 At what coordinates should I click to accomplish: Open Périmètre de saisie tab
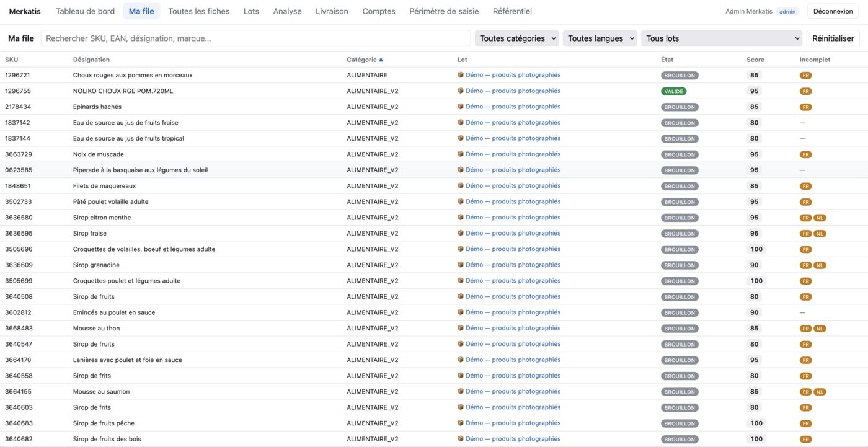pos(444,11)
